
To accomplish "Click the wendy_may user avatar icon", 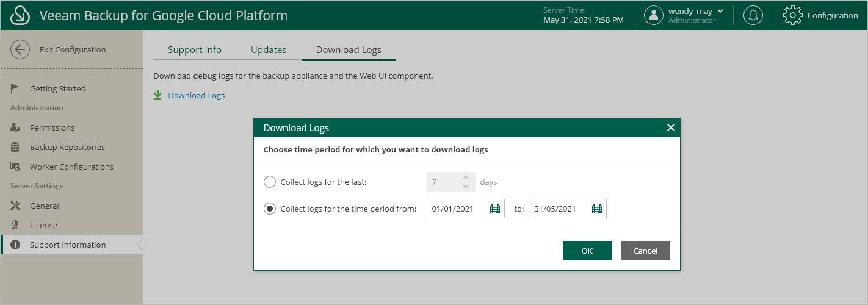I will pyautogui.click(x=654, y=15).
